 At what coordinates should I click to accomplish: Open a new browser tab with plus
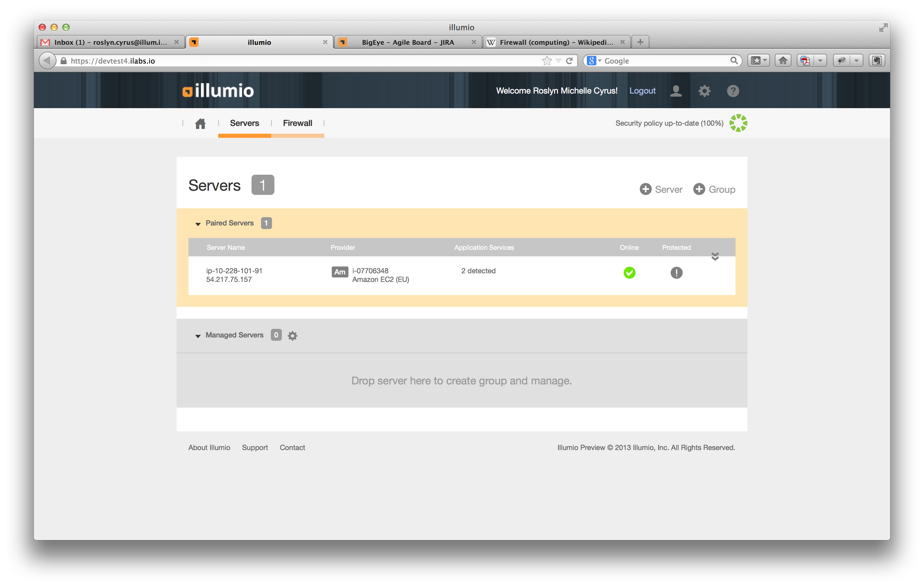[x=640, y=42]
